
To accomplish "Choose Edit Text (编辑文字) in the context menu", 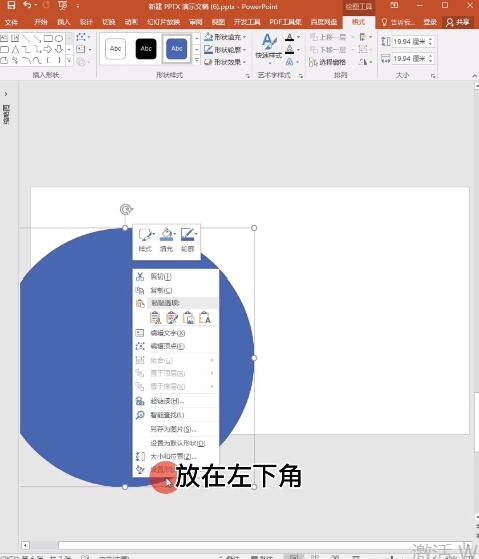I will tap(175, 333).
